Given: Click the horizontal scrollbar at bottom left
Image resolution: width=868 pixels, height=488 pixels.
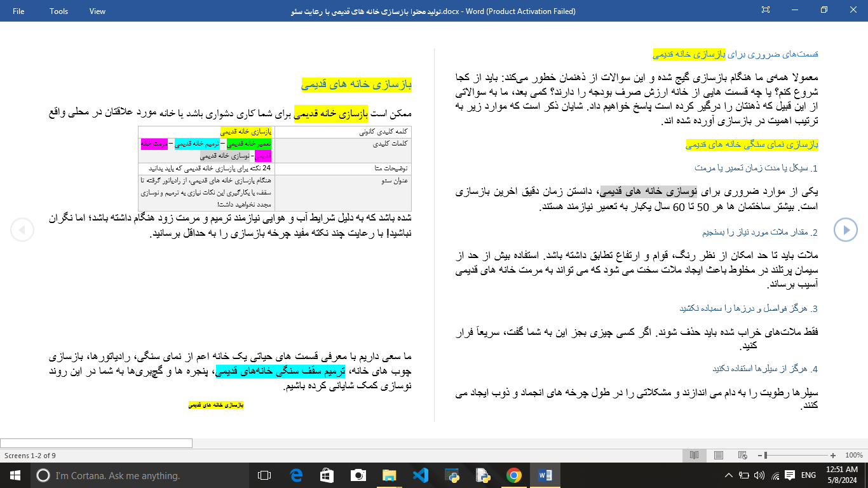Looking at the screenshot, I should pyautogui.click(x=95, y=443).
